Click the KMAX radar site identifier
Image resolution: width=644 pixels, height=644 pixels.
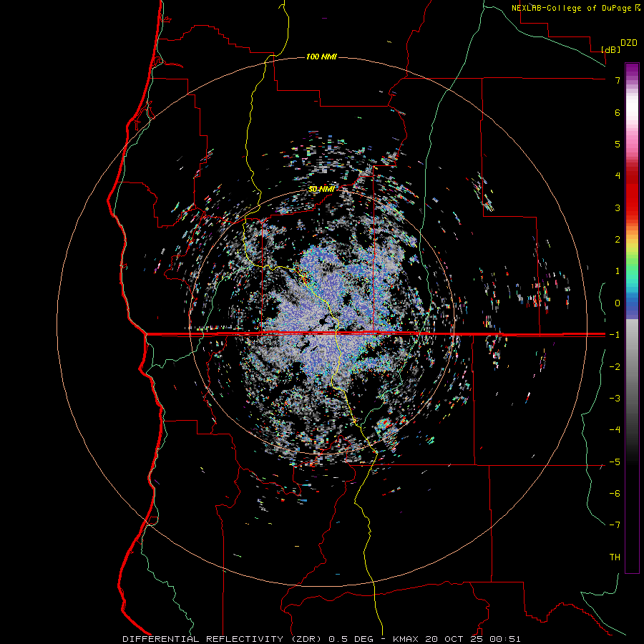tap(406, 639)
